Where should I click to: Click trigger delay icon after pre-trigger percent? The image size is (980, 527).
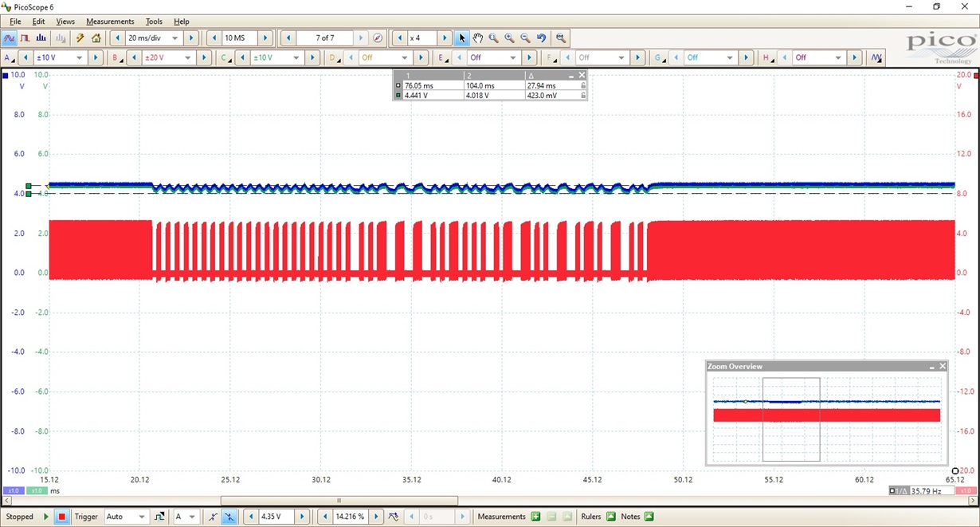pos(394,517)
